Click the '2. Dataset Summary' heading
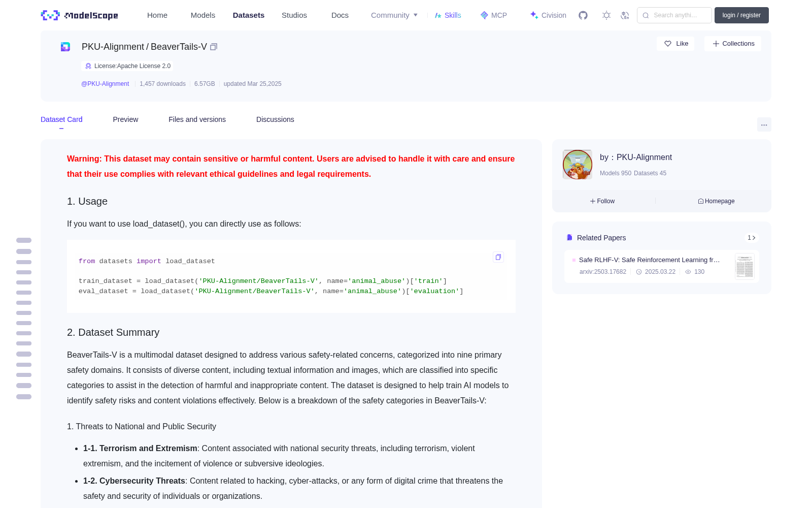Screen dimensions: 812x508 pos(113,332)
